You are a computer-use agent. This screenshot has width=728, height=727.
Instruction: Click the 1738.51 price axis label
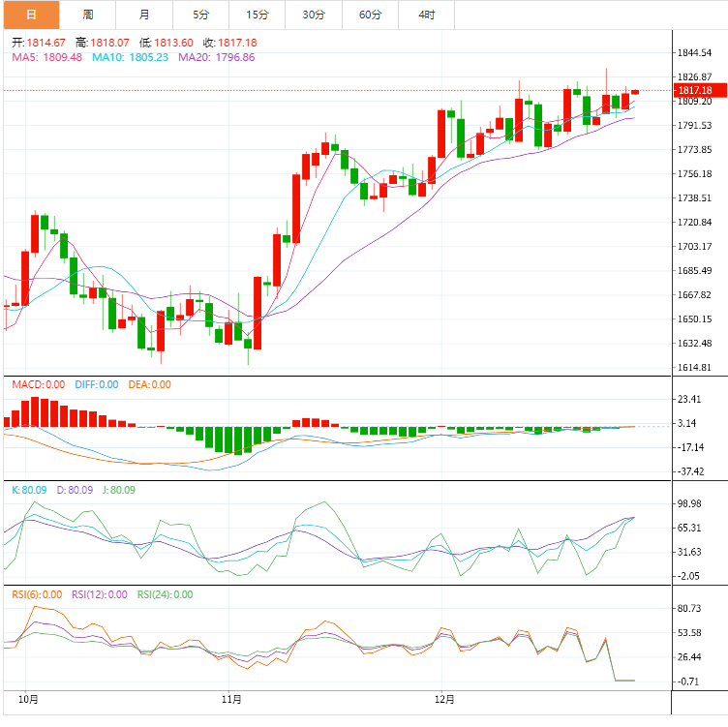tap(694, 198)
